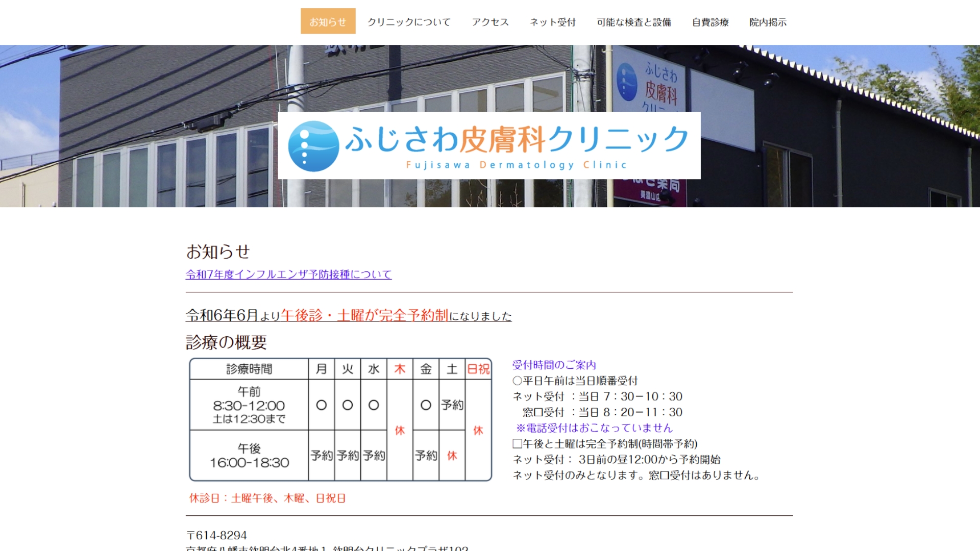Viewport: 980px width, 551px height.
Task: Click the clinic building header photo
Action: [x=153, y=128]
